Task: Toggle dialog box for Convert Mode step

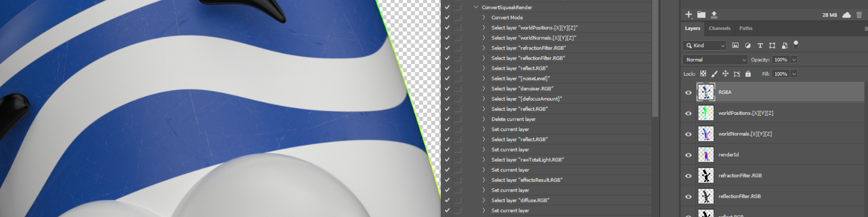Action: tap(458, 17)
